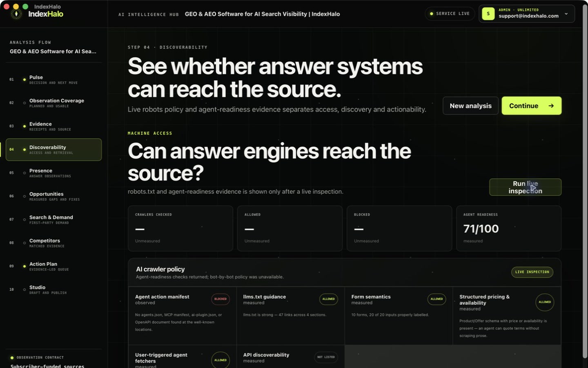Click Not Listed badge on API discoverability
Viewport: 588px width, 368px height.
[326, 357]
